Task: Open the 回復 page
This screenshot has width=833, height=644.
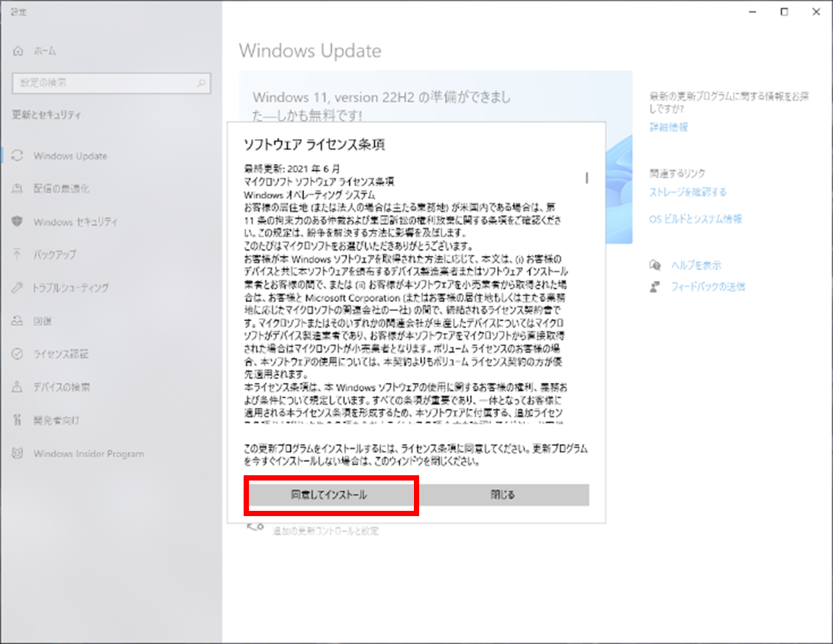Action: click(42, 321)
